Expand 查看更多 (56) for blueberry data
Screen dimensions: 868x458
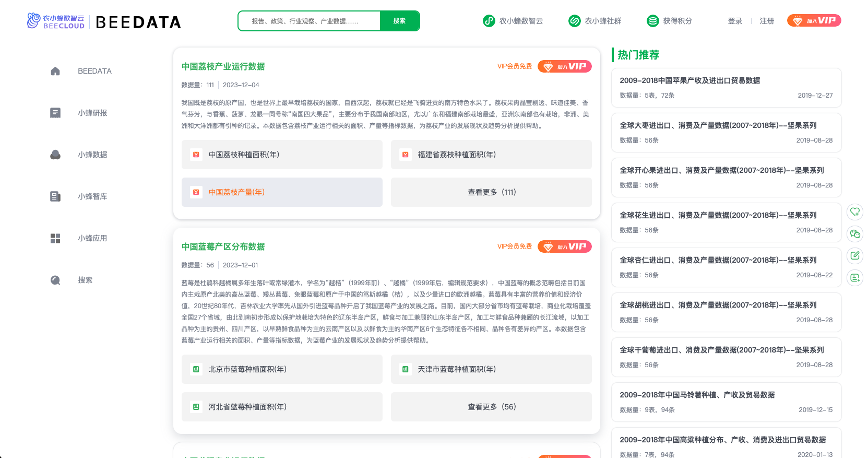tap(491, 407)
